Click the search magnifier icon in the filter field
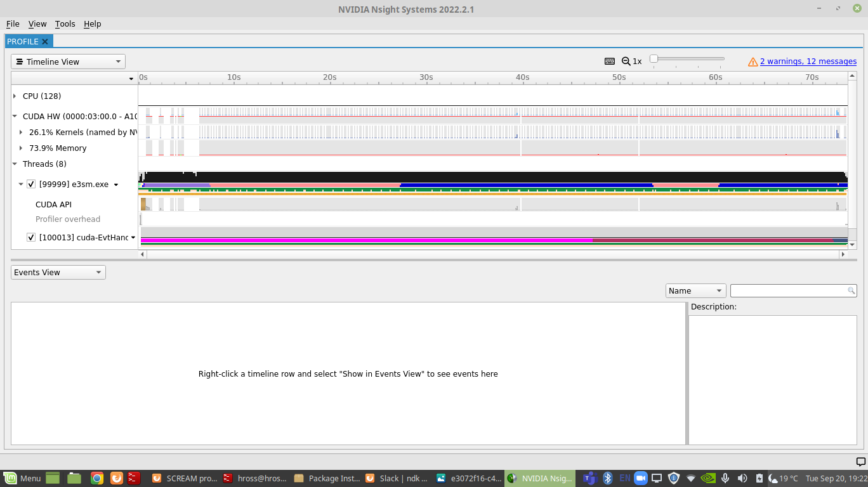The height and width of the screenshot is (487, 868). (851, 290)
